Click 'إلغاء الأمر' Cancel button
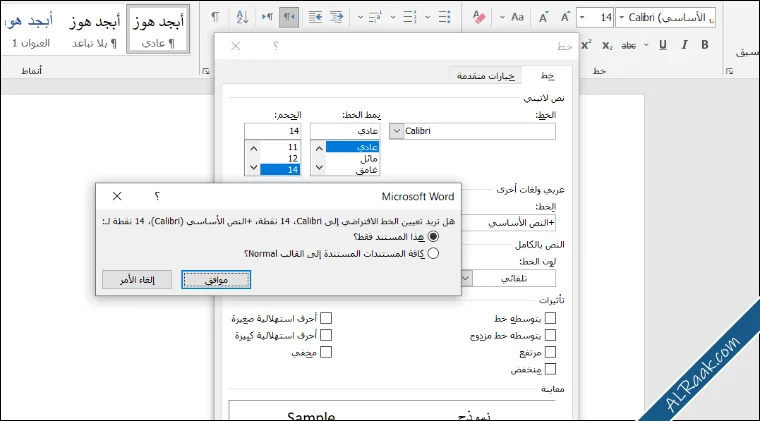This screenshot has height=421, width=760. (x=137, y=280)
